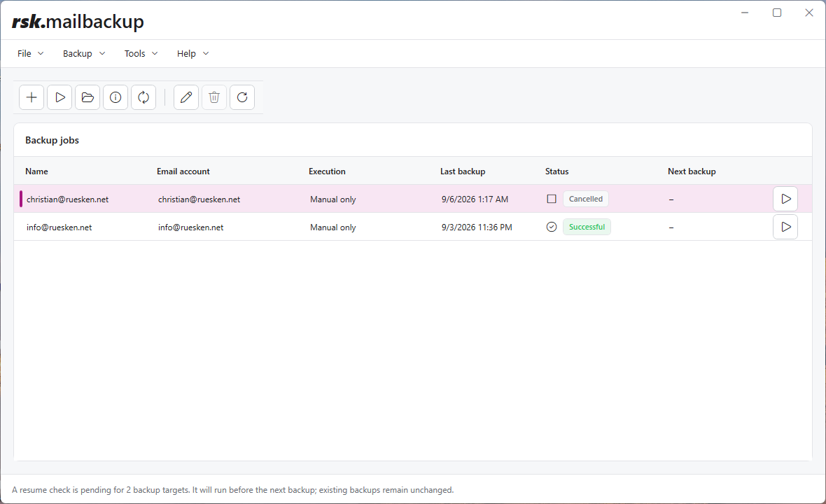Screen dimensions: 826x504
Task: Click the circular sync arrows toolbar icon
Action: [143, 97]
